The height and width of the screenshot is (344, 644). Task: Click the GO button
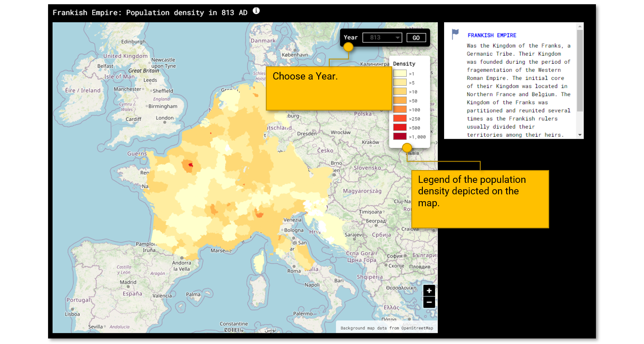click(416, 37)
